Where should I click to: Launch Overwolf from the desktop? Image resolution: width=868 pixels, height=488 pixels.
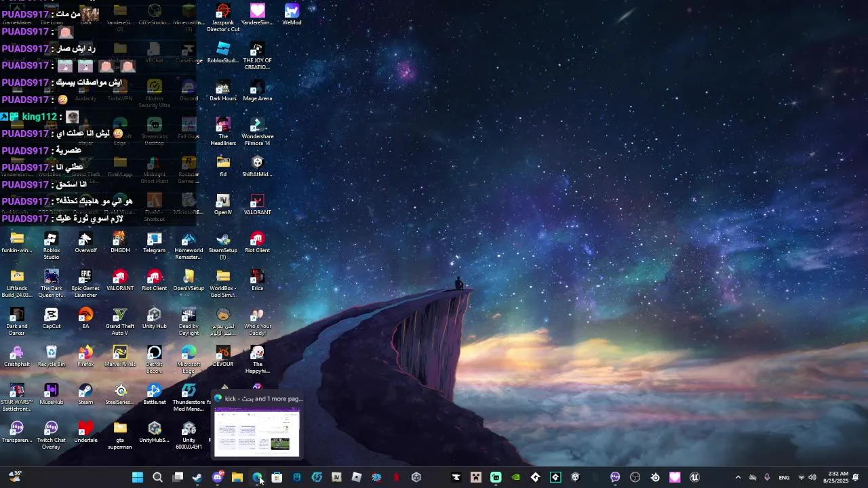(85, 243)
